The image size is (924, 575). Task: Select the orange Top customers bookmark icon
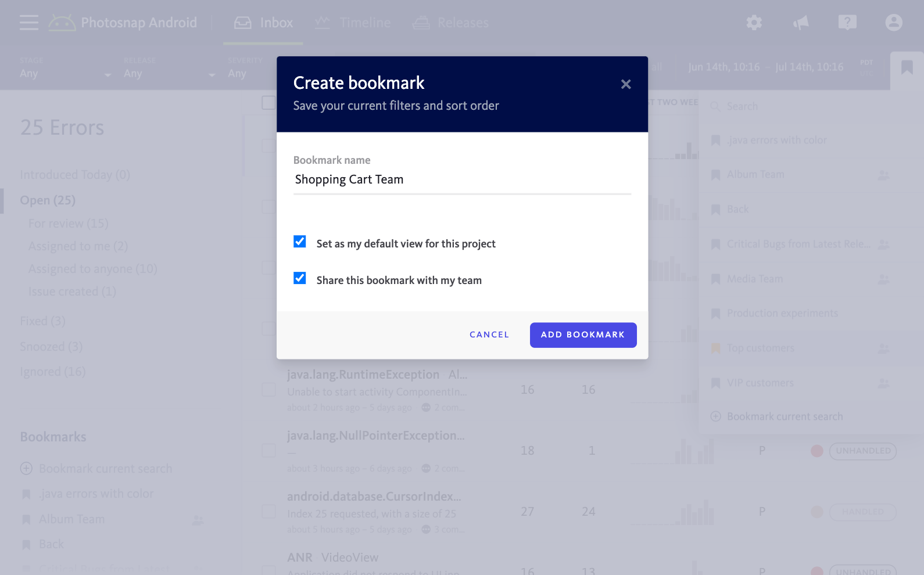coord(716,348)
